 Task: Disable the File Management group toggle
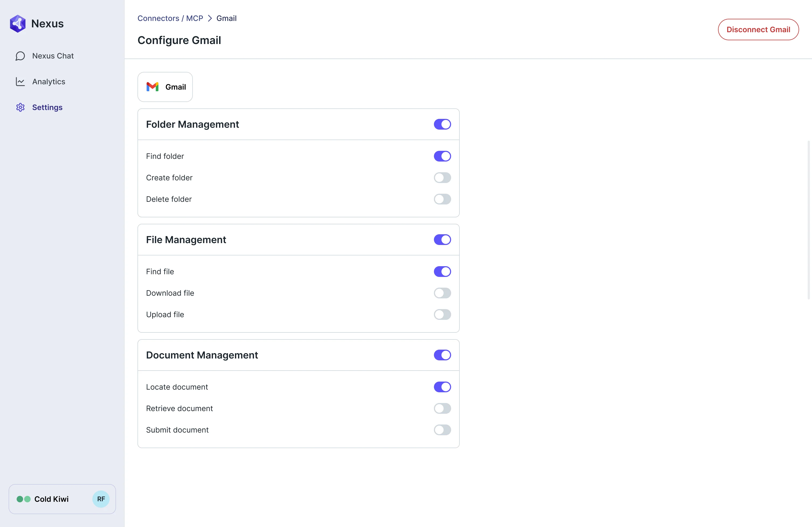pos(443,240)
